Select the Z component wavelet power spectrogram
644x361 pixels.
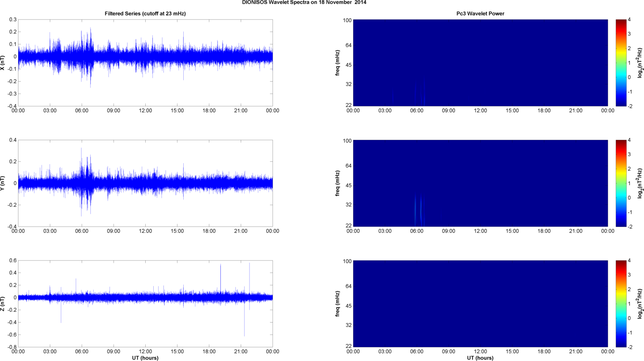[480, 304]
